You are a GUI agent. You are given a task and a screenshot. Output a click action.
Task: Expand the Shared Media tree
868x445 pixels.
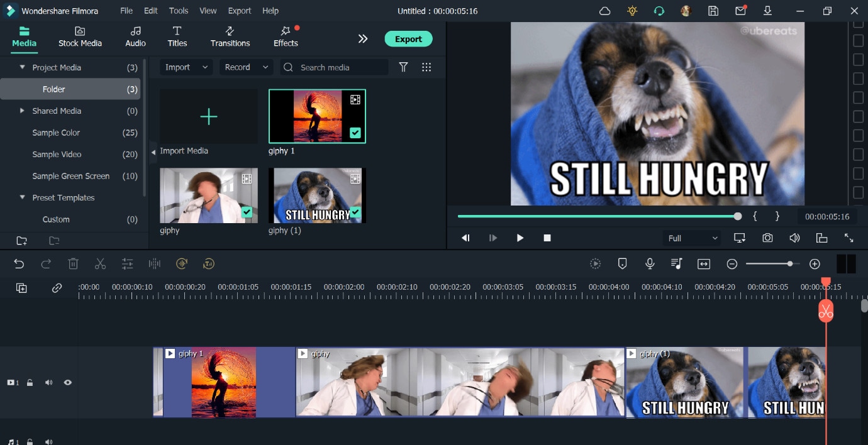23,111
